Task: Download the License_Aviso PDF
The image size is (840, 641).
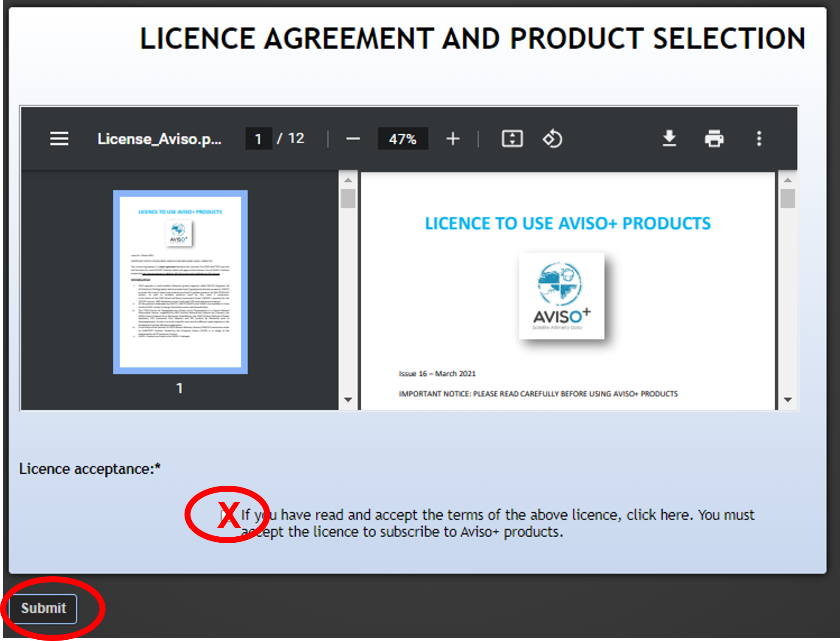Action: tap(669, 138)
